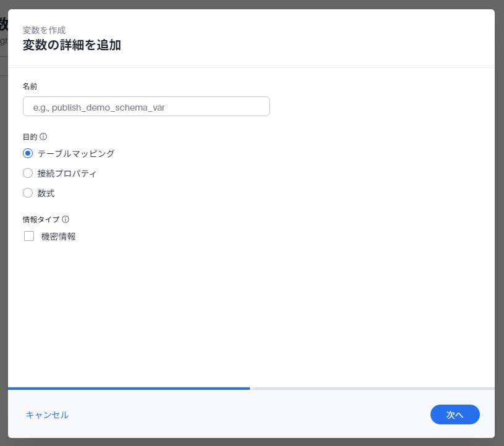Click the 目的 section label
Screen dimensions: 504x446
point(30,137)
